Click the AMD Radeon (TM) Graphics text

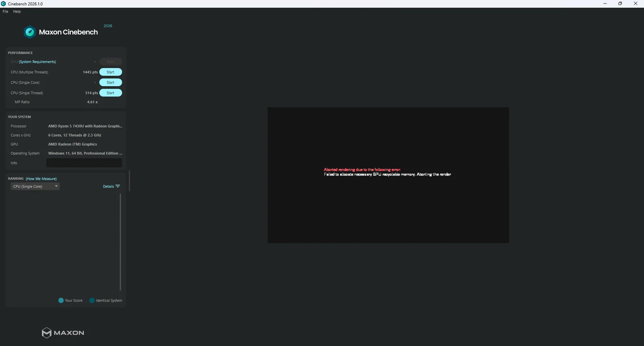click(x=72, y=144)
